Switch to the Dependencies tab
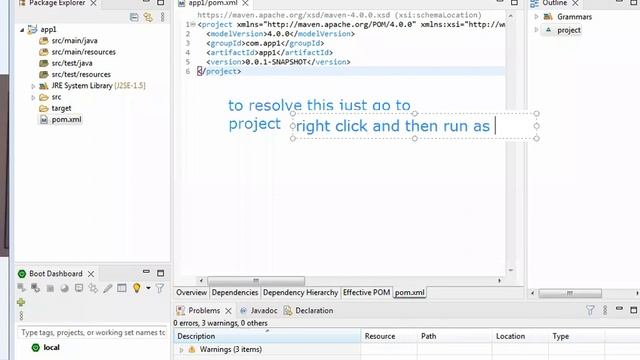640x360 pixels. pos(235,293)
